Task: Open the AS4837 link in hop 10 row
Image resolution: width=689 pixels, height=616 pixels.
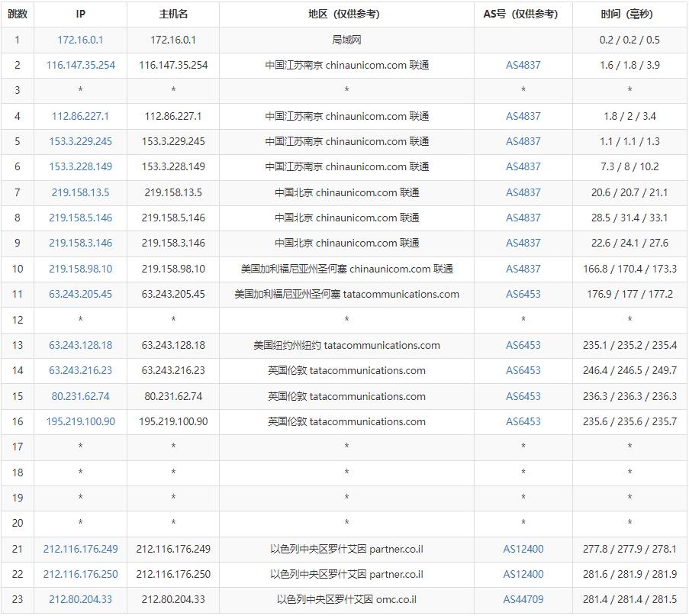Action: tap(523, 269)
